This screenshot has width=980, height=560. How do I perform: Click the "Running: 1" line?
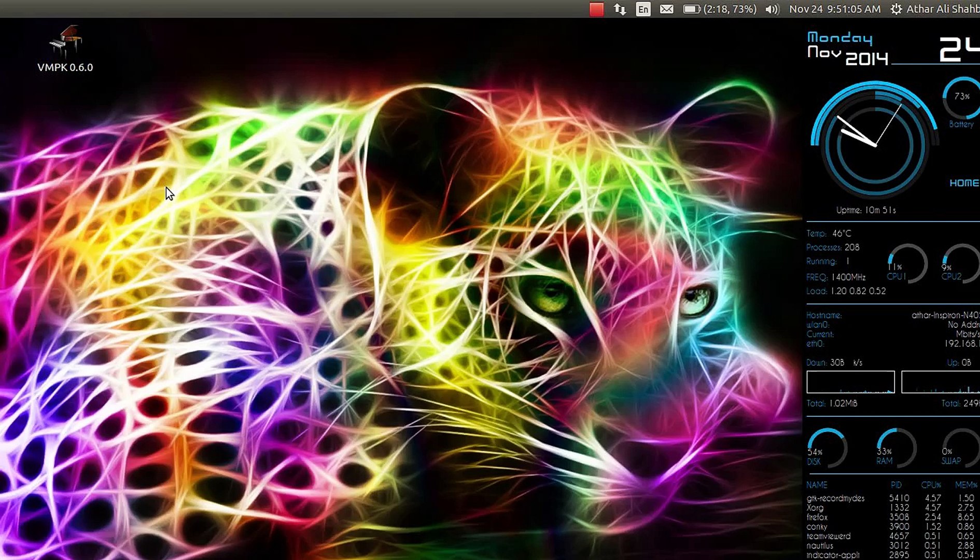coord(828,261)
